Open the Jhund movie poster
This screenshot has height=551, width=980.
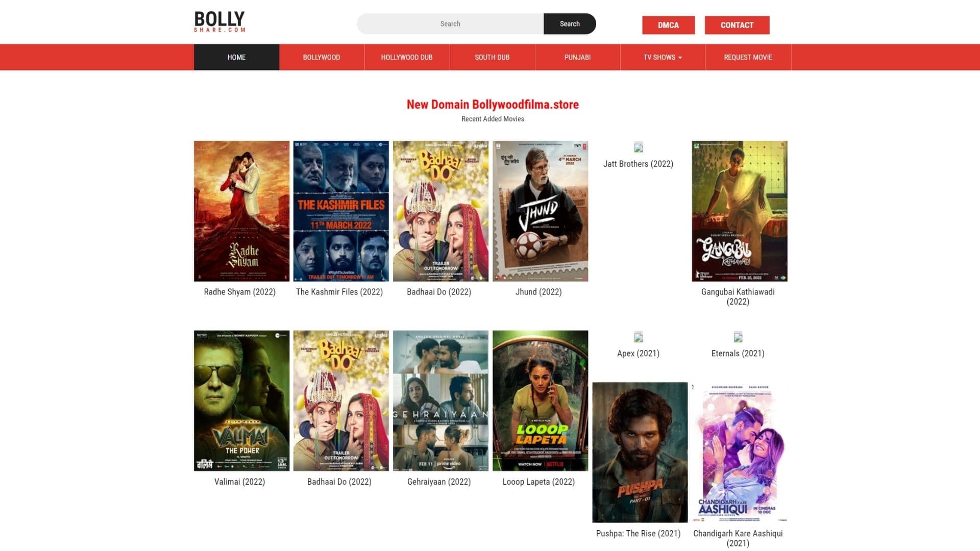point(540,211)
